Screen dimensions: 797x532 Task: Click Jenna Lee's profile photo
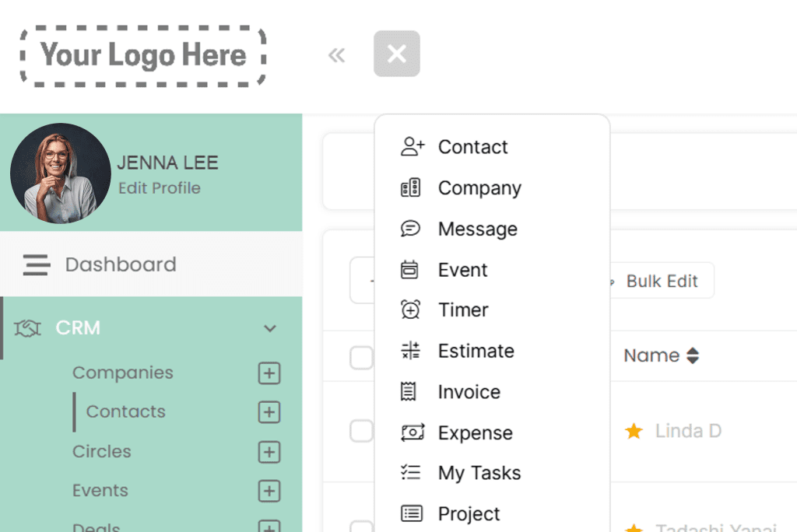tap(60, 173)
